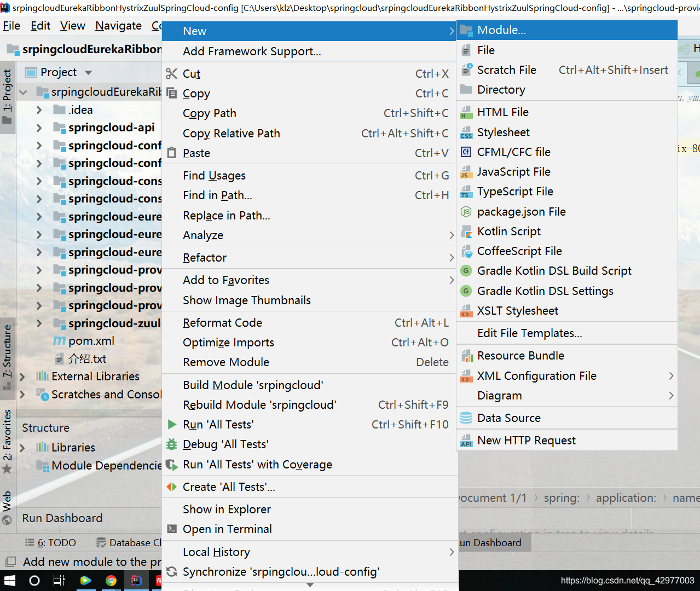Image resolution: width=700 pixels, height=591 pixels.
Task: Choose Add Framework Support...
Action: [309, 51]
